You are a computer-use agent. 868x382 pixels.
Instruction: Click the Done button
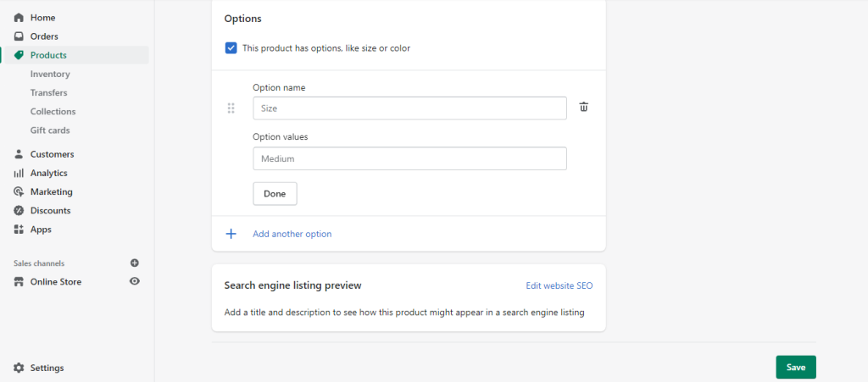pyautogui.click(x=275, y=194)
